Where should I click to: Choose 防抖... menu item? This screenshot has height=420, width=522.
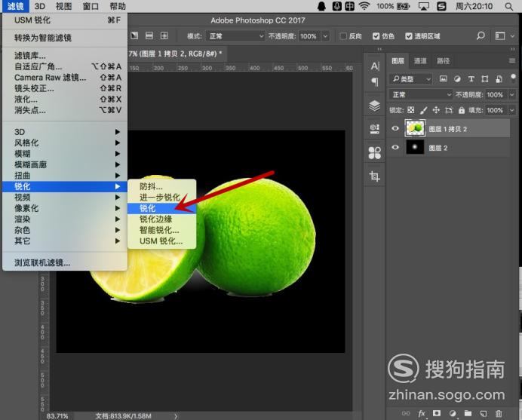click(161, 186)
